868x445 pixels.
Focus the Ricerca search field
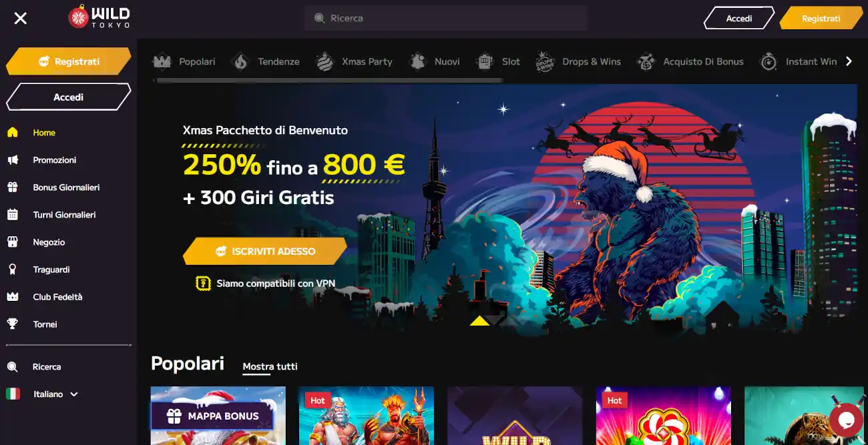click(x=445, y=18)
